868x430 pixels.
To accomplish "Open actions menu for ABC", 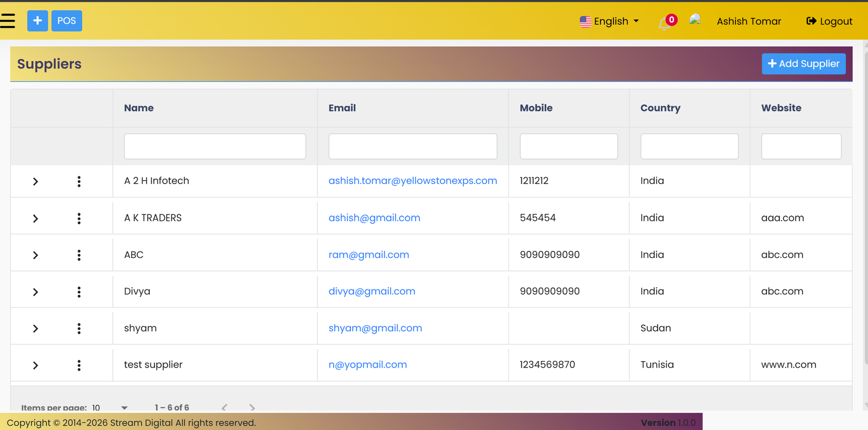I will tap(79, 255).
